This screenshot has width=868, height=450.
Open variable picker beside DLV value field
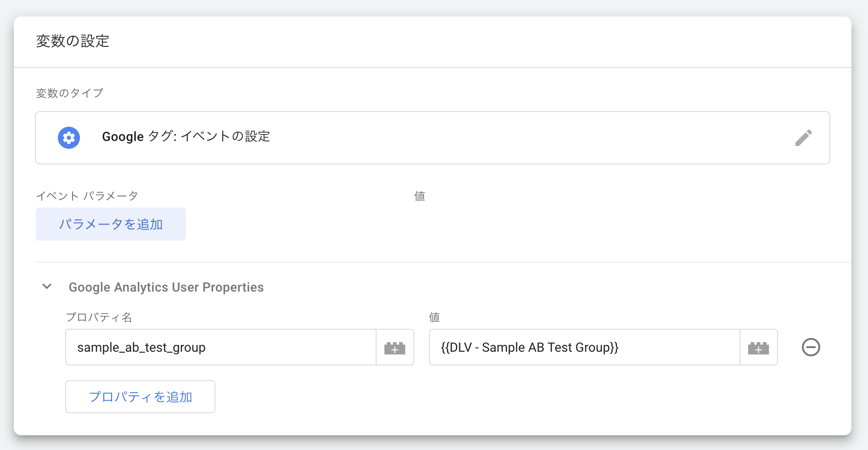[758, 348]
